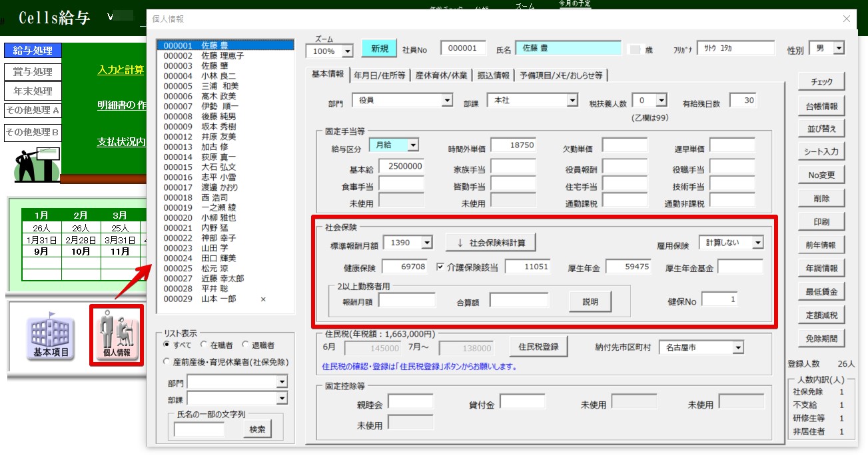Viewport: 868px width, 456px height.
Task: Click the 個人情報 icon
Action: 116,335
